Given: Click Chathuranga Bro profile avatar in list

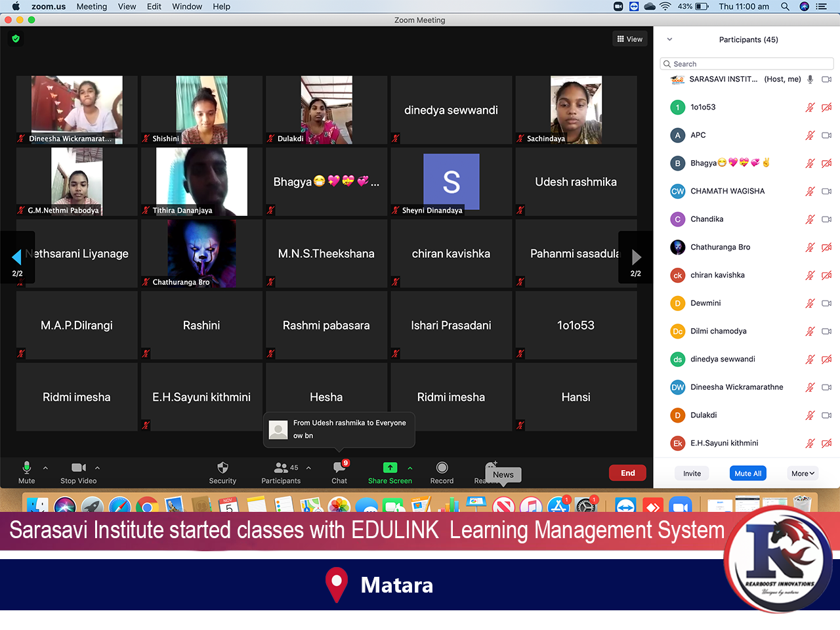Looking at the screenshot, I should (x=678, y=247).
